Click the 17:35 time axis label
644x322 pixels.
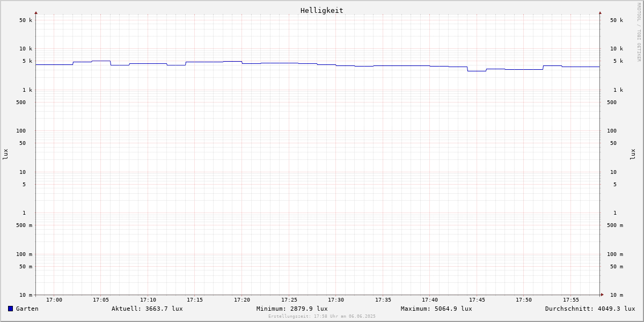[383, 300]
